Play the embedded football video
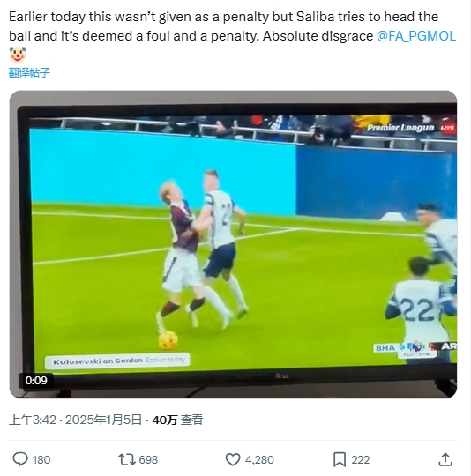The image size is (471, 476). tap(233, 244)
